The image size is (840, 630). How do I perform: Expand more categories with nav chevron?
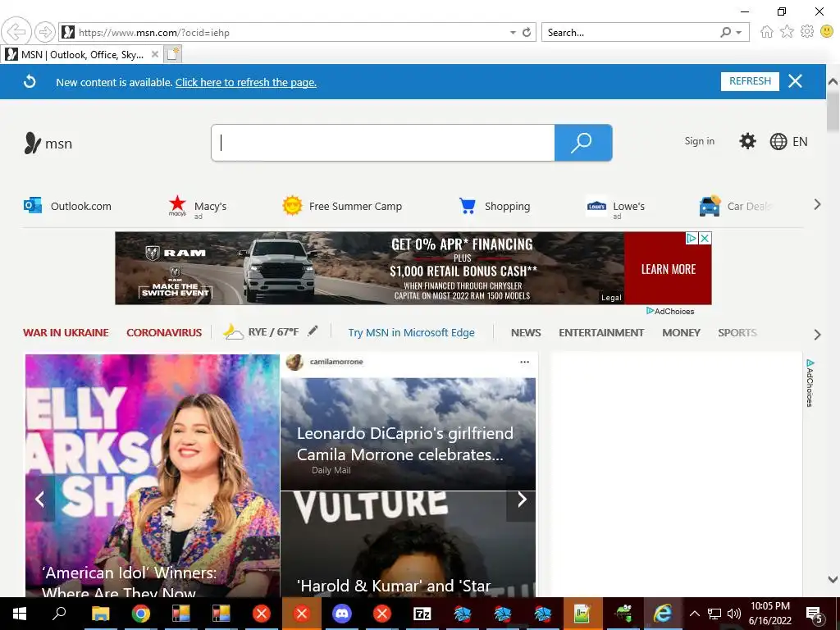(817, 335)
